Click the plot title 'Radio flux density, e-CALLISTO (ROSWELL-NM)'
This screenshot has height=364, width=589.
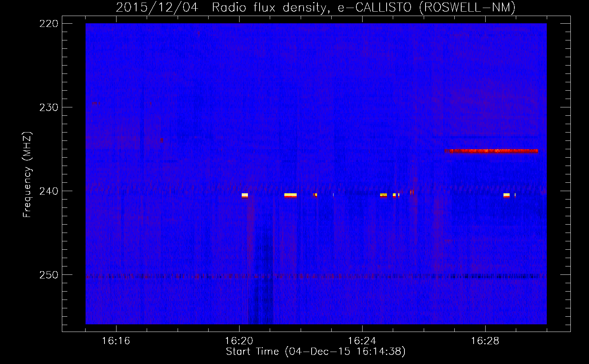364,7
